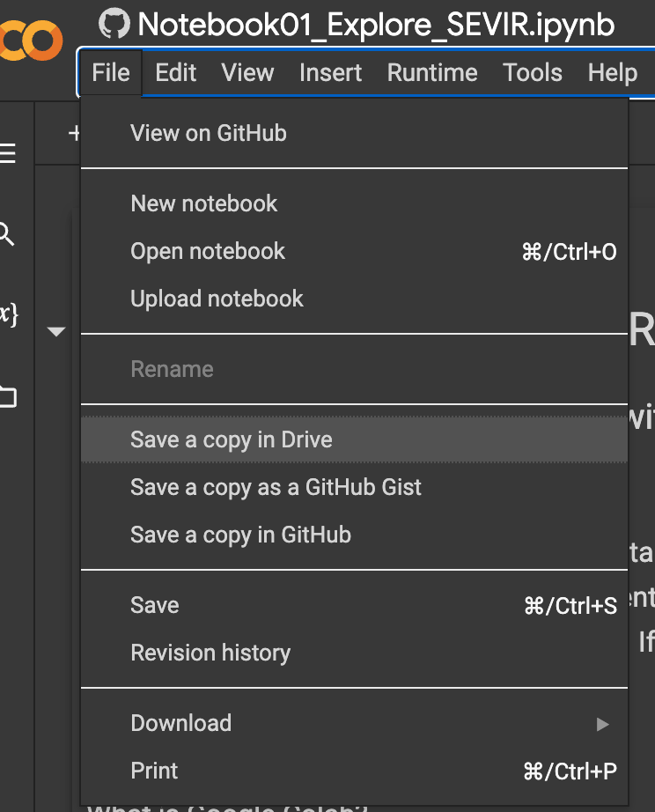Expand the Download submenu arrow
Image resolution: width=655 pixels, height=812 pixels.
tap(602, 724)
